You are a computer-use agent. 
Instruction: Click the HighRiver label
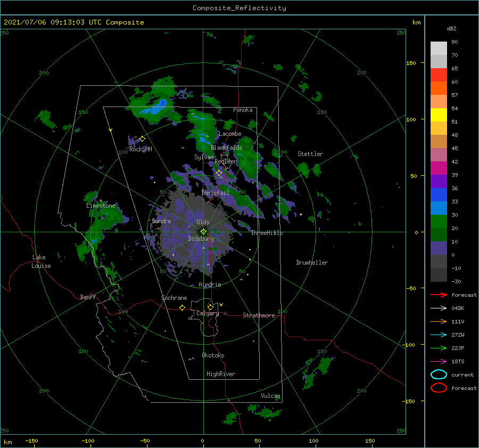coord(221,374)
